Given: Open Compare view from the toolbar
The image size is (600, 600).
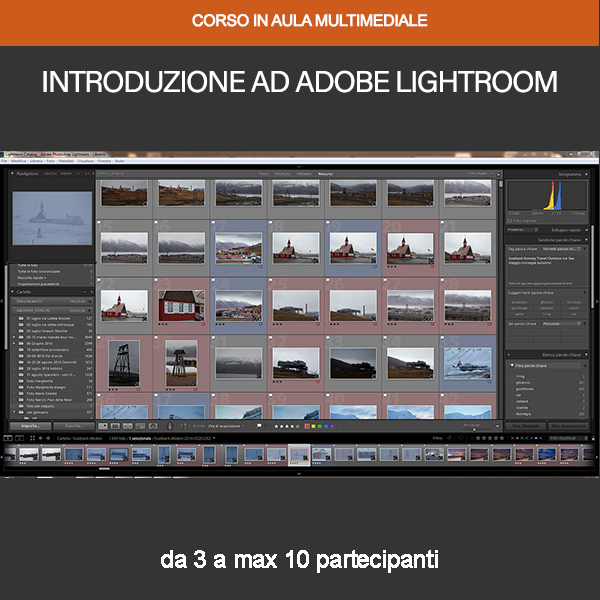Looking at the screenshot, I should [x=127, y=426].
